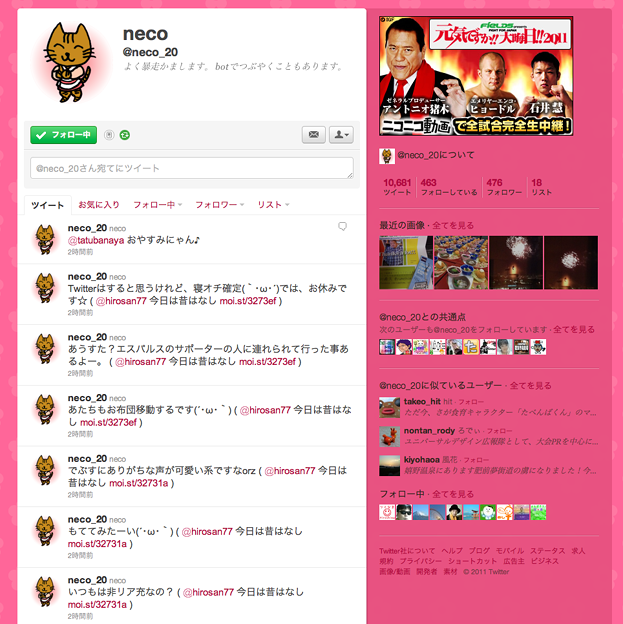
Task: Toggle the green フォロー中 following button
Action: pos(63,135)
